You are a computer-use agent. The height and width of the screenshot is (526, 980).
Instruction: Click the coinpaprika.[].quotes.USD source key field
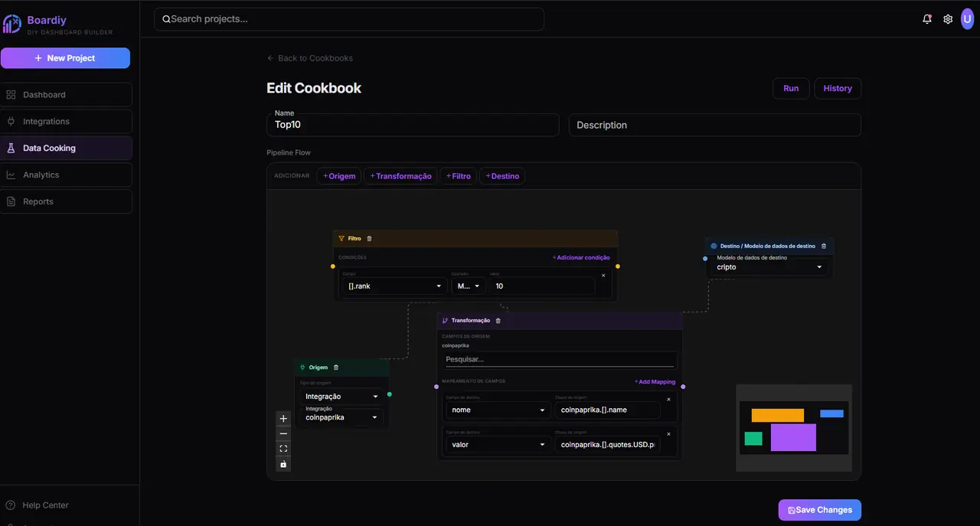(x=608, y=444)
